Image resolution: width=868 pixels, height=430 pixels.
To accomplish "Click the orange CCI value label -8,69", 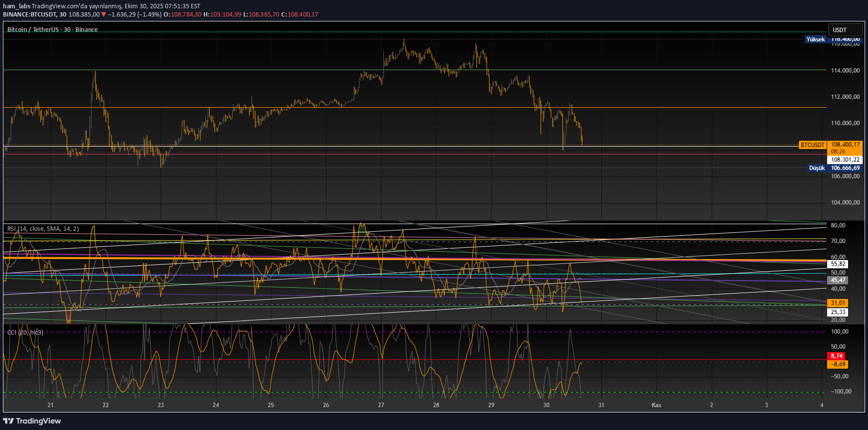I will [837, 364].
